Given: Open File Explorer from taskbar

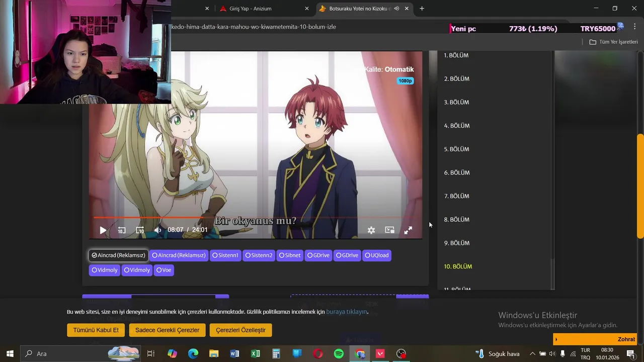Looking at the screenshot, I should (x=214, y=354).
